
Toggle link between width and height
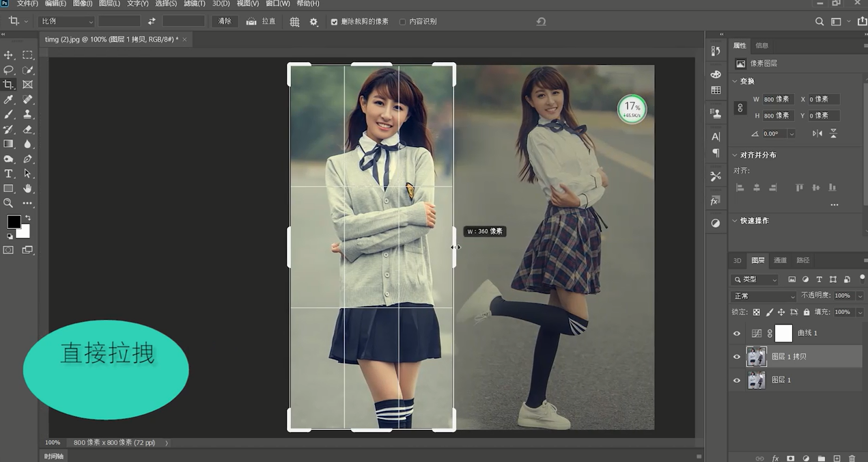pos(740,107)
